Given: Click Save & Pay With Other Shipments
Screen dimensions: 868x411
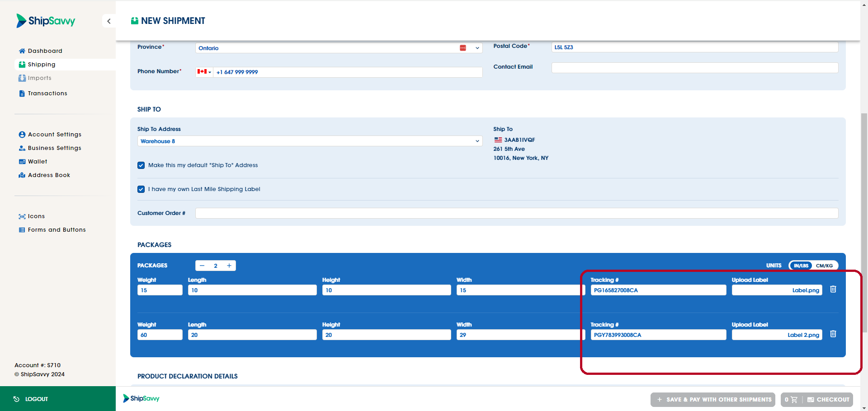Looking at the screenshot, I should pos(713,400).
